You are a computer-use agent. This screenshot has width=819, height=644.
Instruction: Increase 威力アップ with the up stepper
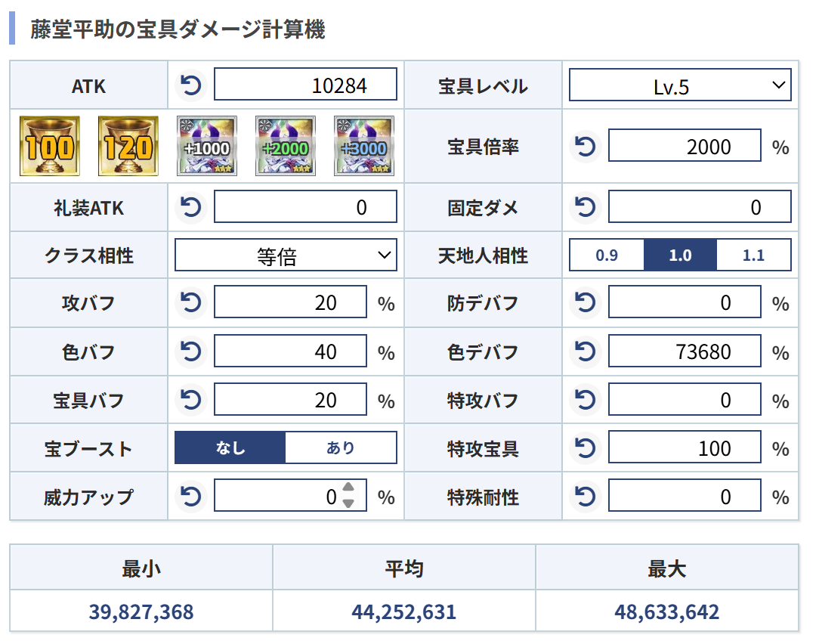(x=348, y=488)
